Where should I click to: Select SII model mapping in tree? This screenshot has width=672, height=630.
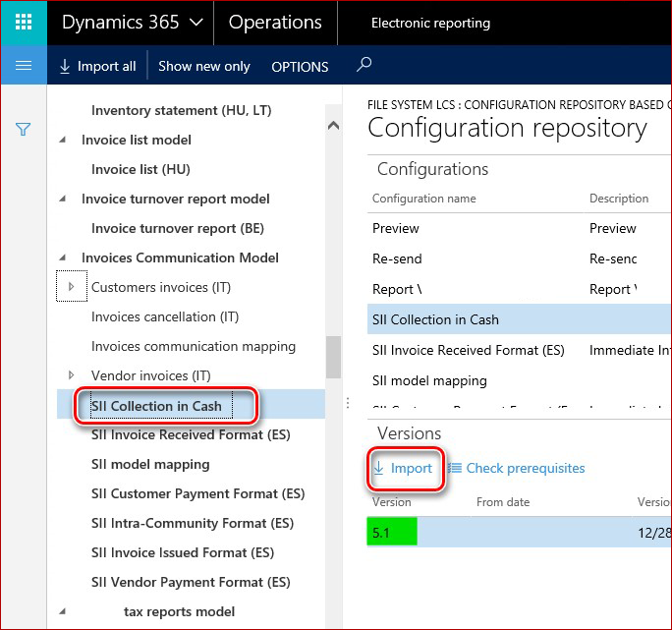pos(150,465)
